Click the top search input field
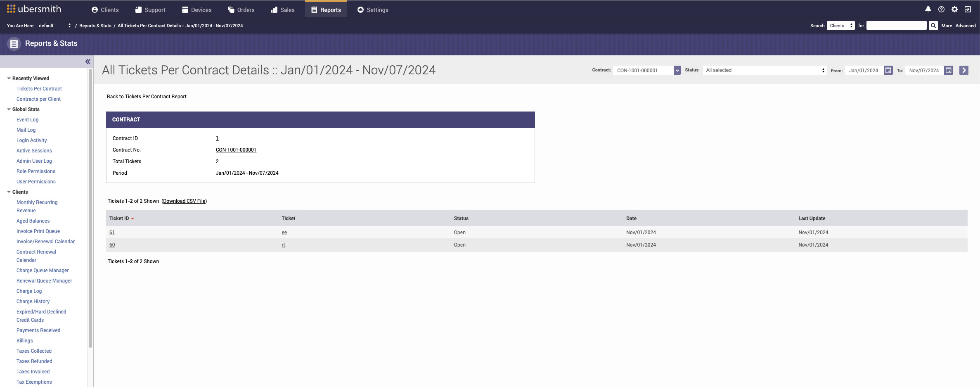Viewport: 980px width, 387px height. (896, 26)
